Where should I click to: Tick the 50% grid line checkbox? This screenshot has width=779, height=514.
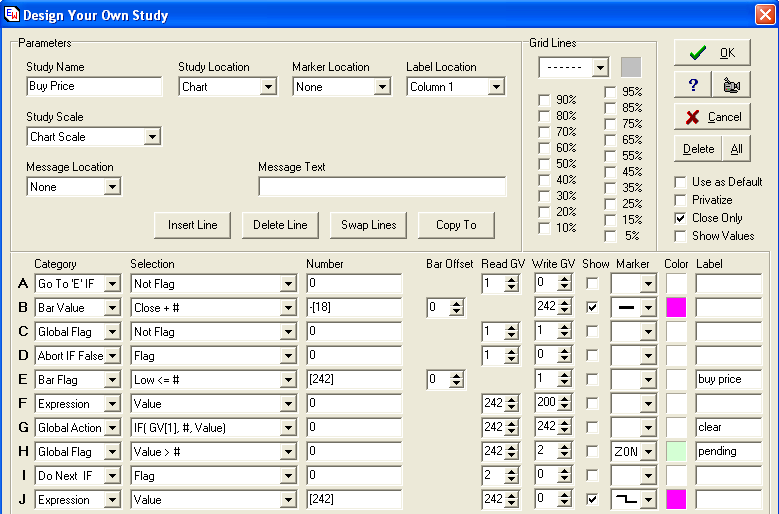[x=544, y=164]
